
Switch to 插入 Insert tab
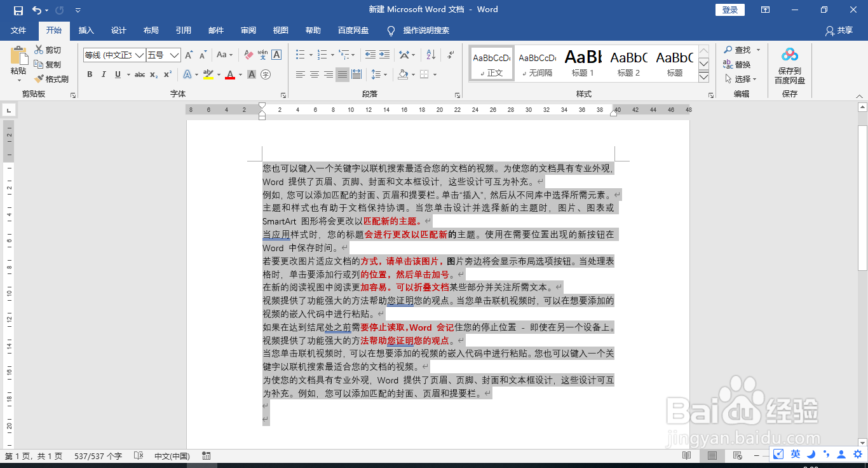[86, 31]
